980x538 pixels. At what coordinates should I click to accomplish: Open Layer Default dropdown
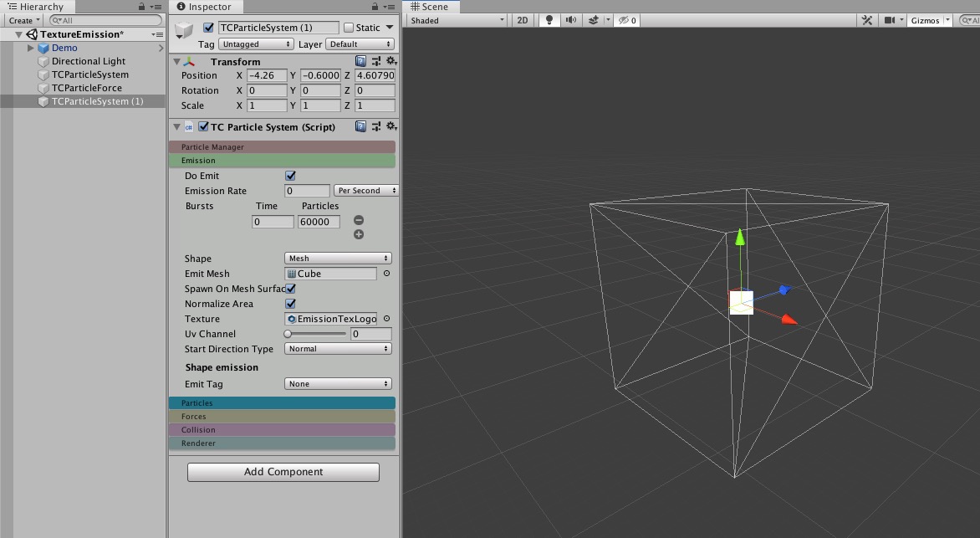coord(360,44)
